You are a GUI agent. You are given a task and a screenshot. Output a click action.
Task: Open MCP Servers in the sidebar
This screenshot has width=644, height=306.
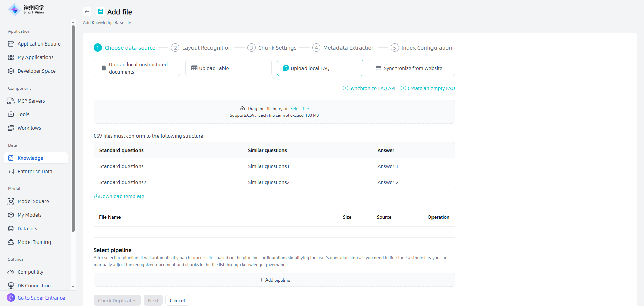[31, 101]
